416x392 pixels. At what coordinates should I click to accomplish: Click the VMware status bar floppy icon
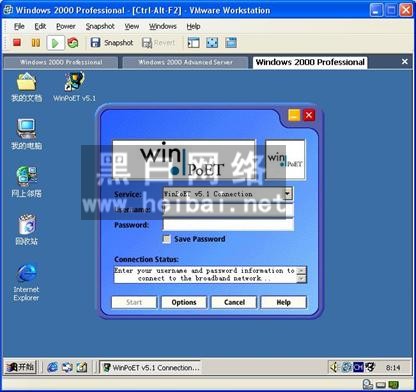[x=381, y=385]
